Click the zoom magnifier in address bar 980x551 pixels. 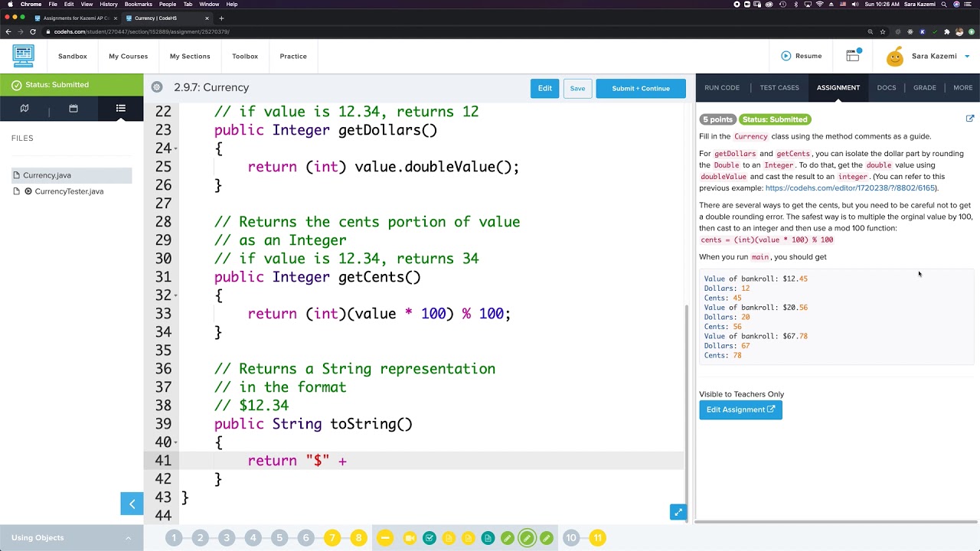(871, 31)
